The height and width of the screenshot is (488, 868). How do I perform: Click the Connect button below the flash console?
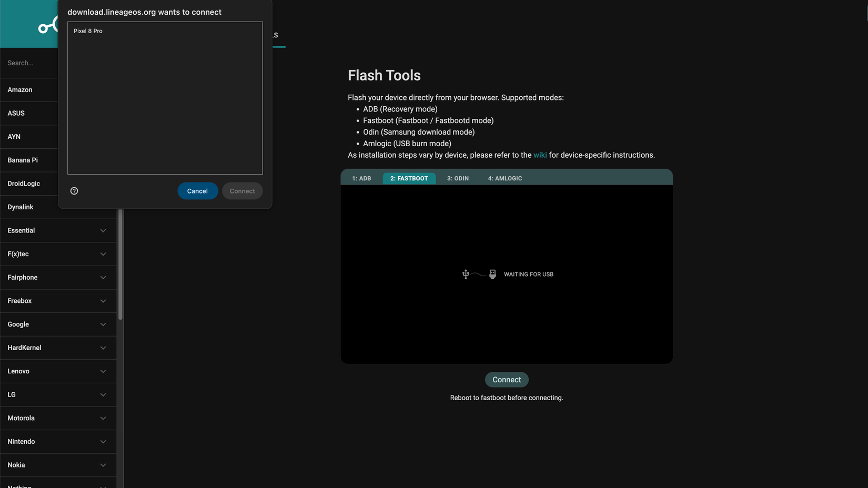click(x=507, y=380)
